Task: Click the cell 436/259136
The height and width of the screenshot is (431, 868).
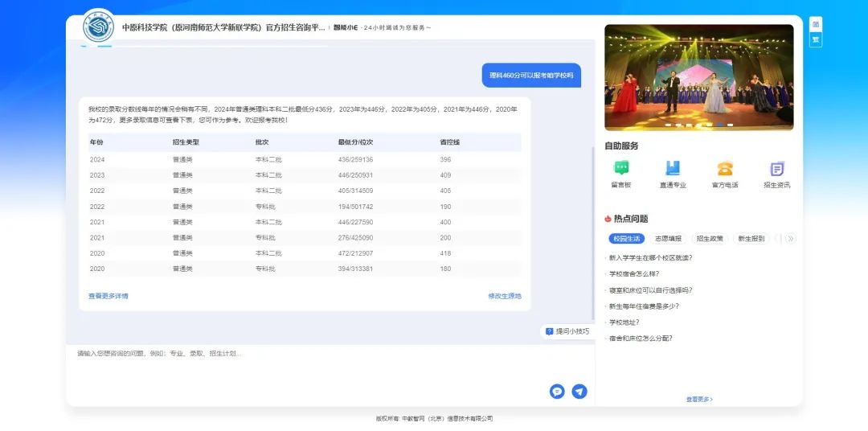Action: tap(355, 159)
